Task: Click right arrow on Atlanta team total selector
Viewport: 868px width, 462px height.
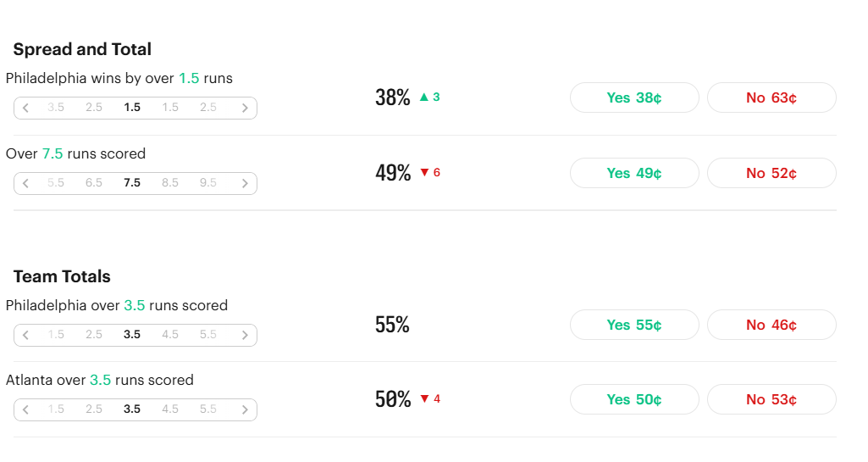Action: [245, 410]
